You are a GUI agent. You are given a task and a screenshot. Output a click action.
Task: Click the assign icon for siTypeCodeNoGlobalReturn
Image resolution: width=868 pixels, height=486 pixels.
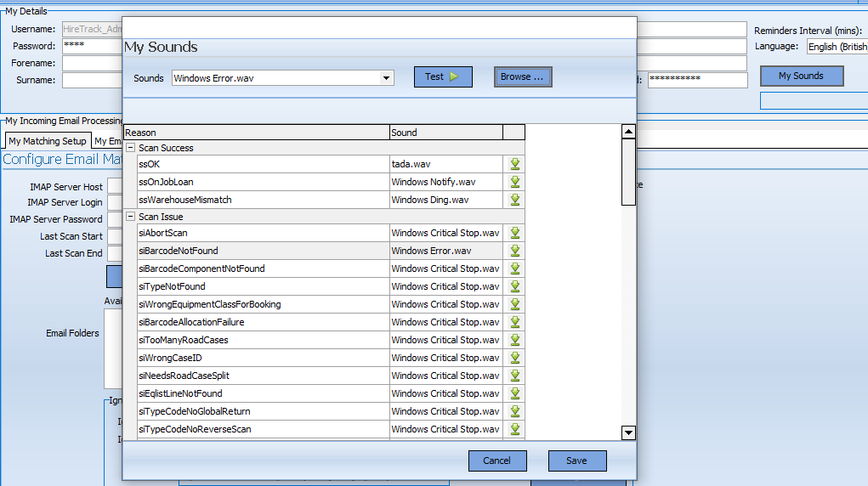point(514,411)
